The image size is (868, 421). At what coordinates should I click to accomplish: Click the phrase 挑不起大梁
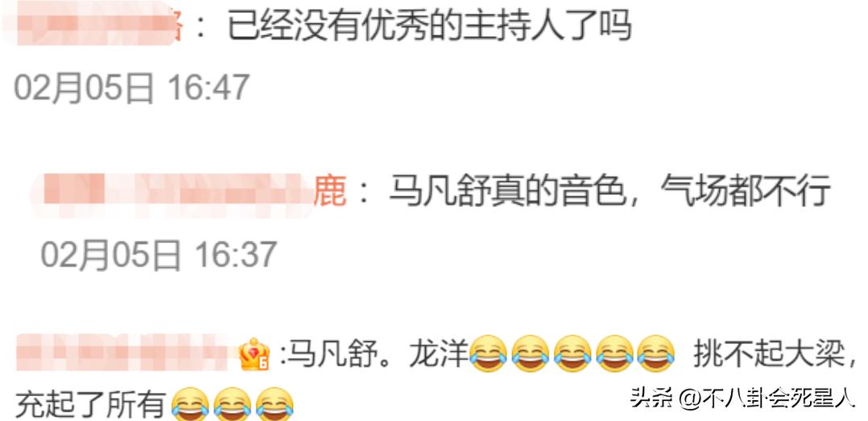(x=770, y=352)
